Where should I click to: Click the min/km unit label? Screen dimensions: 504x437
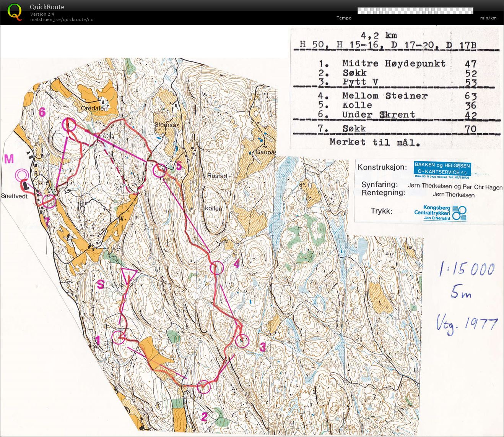[x=488, y=18]
